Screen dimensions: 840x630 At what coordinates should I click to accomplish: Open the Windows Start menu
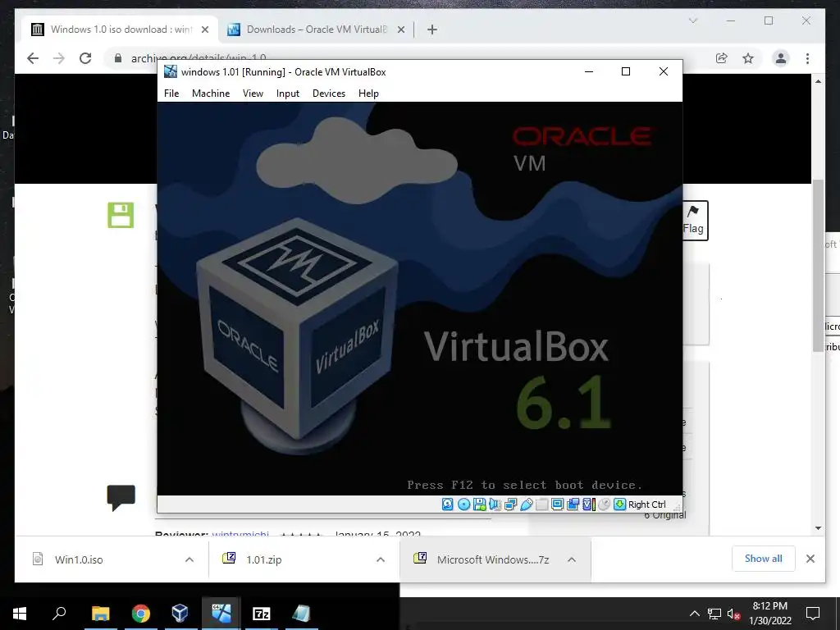(x=20, y=614)
